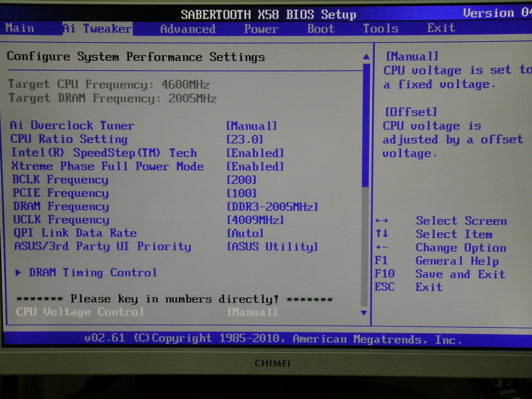Click the Change Option help text
The height and width of the screenshot is (399, 532).
click(461, 248)
